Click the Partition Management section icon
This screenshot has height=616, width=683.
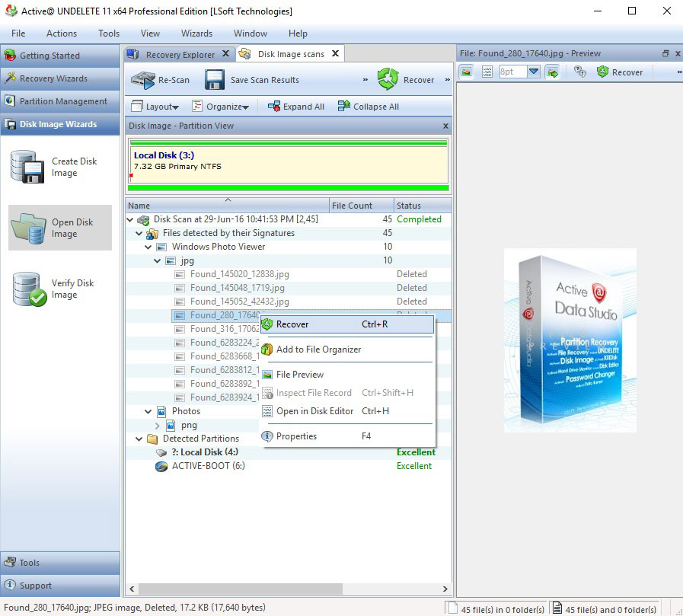10,101
